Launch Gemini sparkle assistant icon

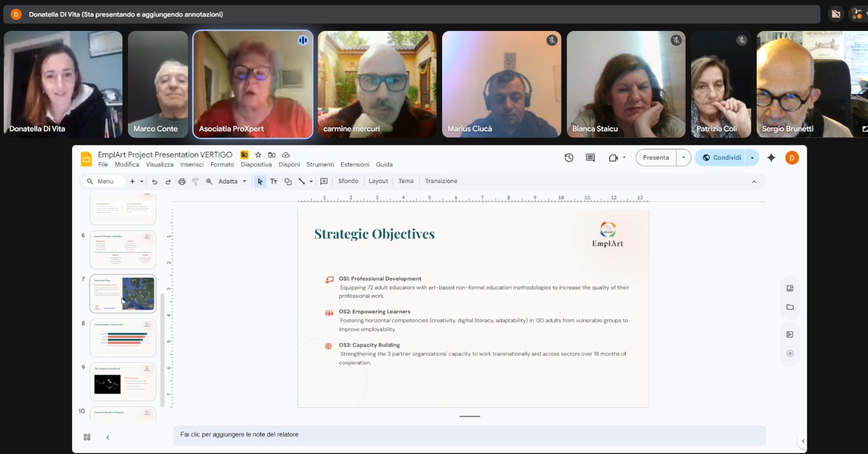[x=771, y=157]
